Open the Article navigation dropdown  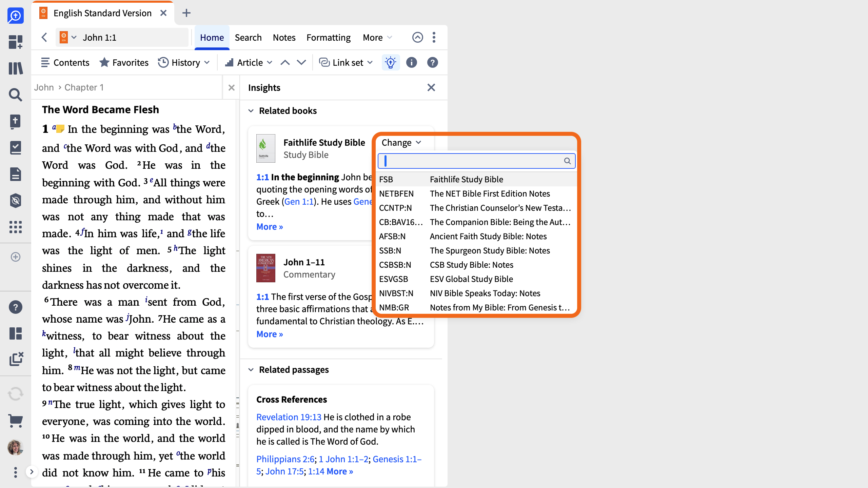[x=249, y=63]
